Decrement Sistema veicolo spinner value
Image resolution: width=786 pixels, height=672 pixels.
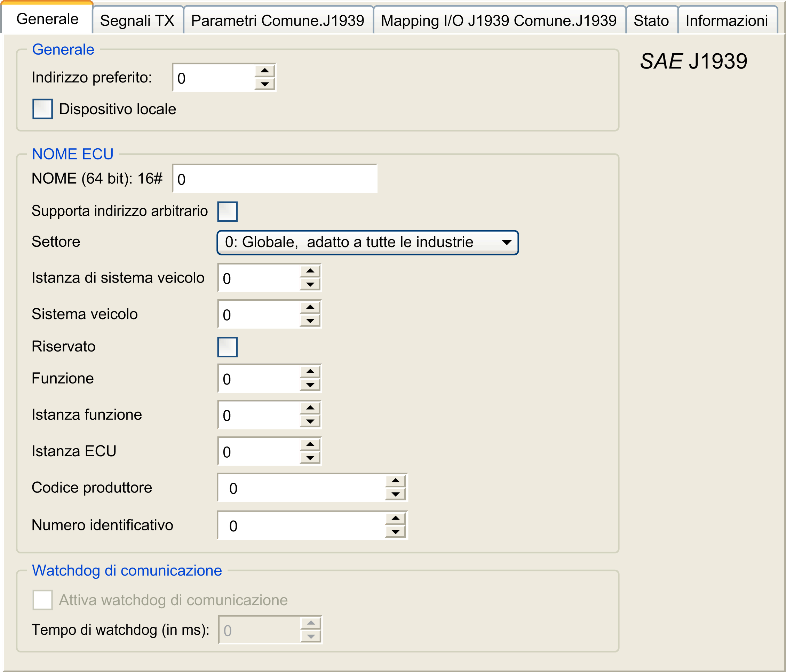[x=310, y=321]
